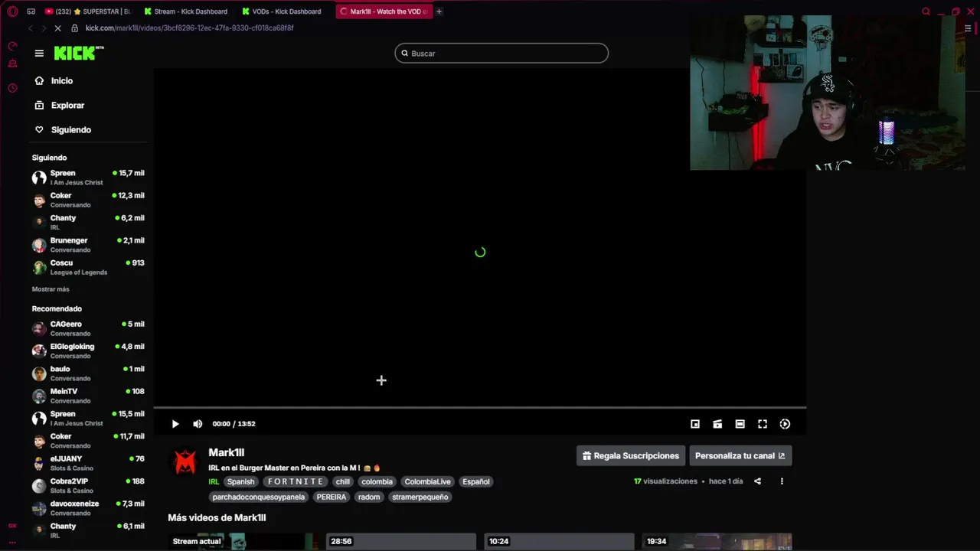The image size is (980, 551).
Task: Select the Mark1ll Watch the VOD tab
Action: point(384,11)
